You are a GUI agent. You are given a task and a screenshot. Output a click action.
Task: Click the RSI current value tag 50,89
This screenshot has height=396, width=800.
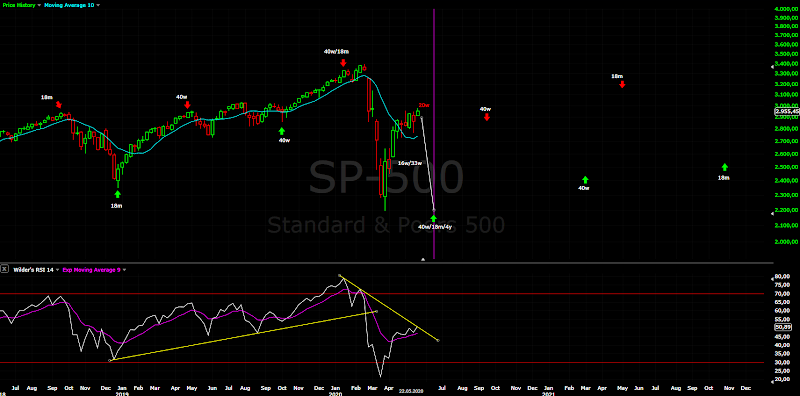(x=782, y=327)
